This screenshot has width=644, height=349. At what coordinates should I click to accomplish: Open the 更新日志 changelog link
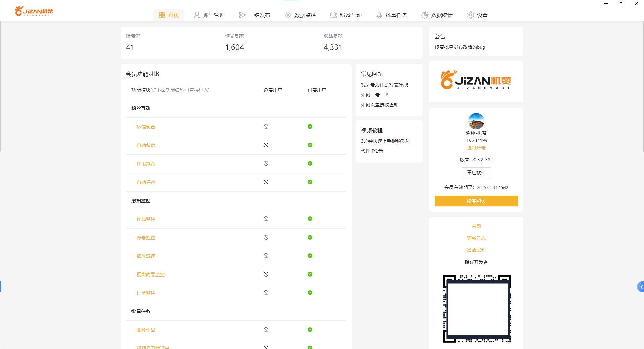click(476, 238)
